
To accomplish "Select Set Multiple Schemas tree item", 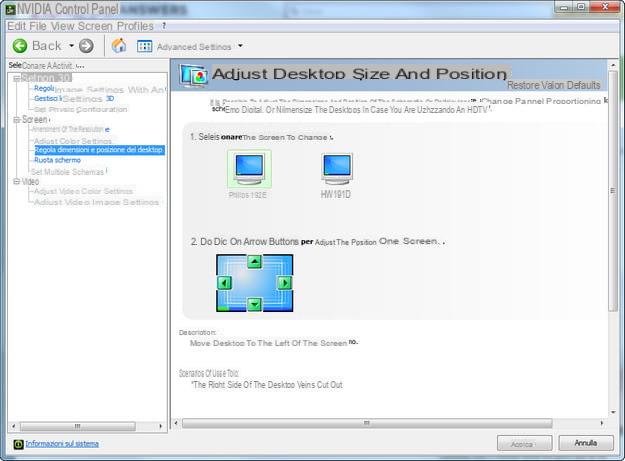I will click(69, 172).
